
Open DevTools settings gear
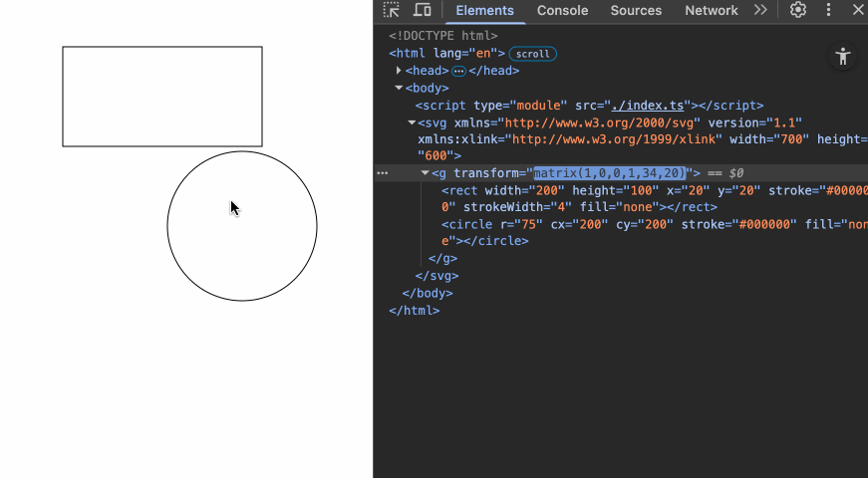coord(797,10)
